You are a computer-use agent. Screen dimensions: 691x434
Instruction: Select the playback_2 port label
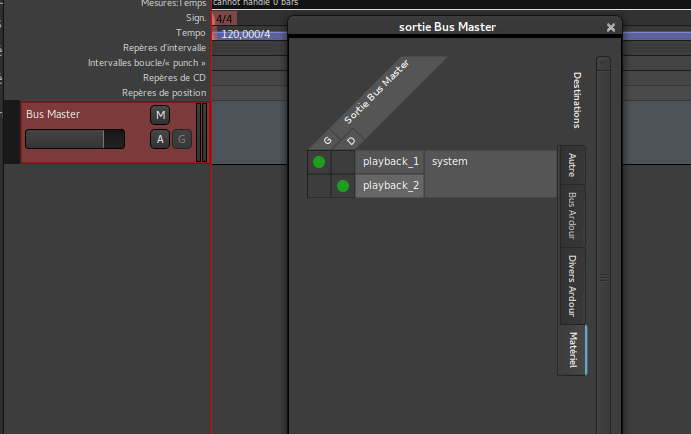click(390, 185)
